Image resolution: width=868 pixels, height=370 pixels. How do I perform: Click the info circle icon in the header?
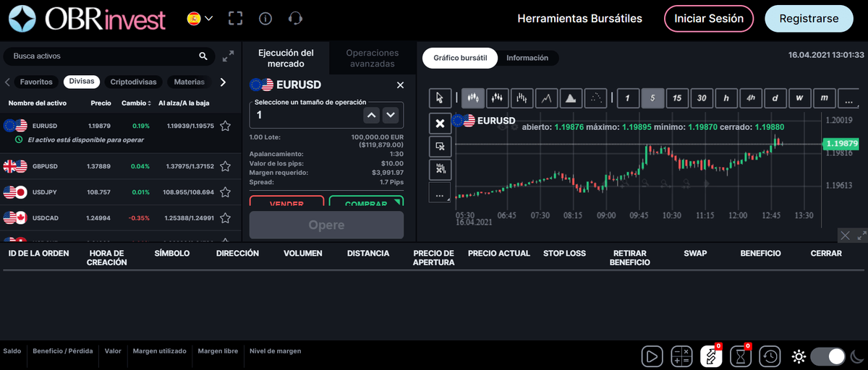265,19
